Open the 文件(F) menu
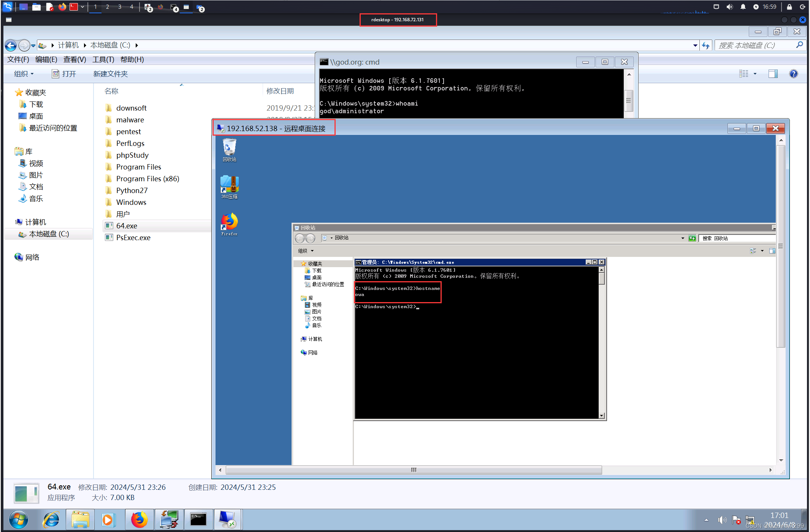Screen dimensions: 810x532 18,60
